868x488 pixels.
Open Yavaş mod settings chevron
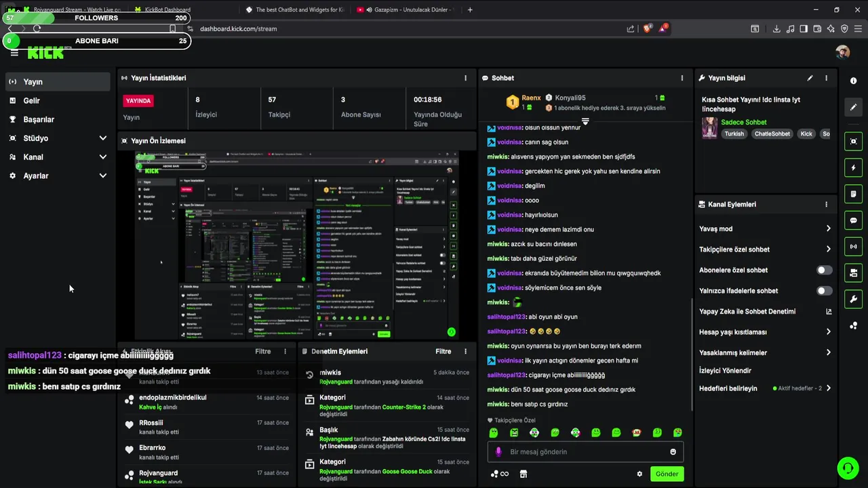(828, 228)
